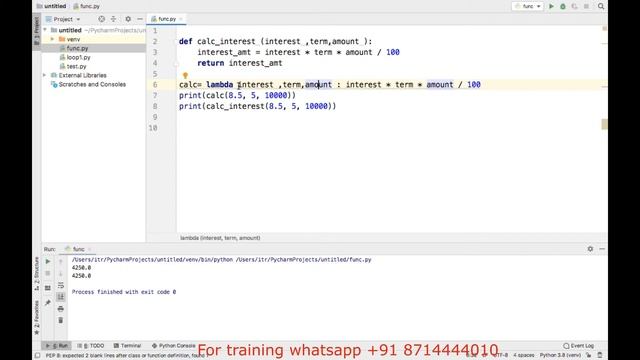Click the down arrow in Run console toolbar

pyautogui.click(x=60, y=273)
